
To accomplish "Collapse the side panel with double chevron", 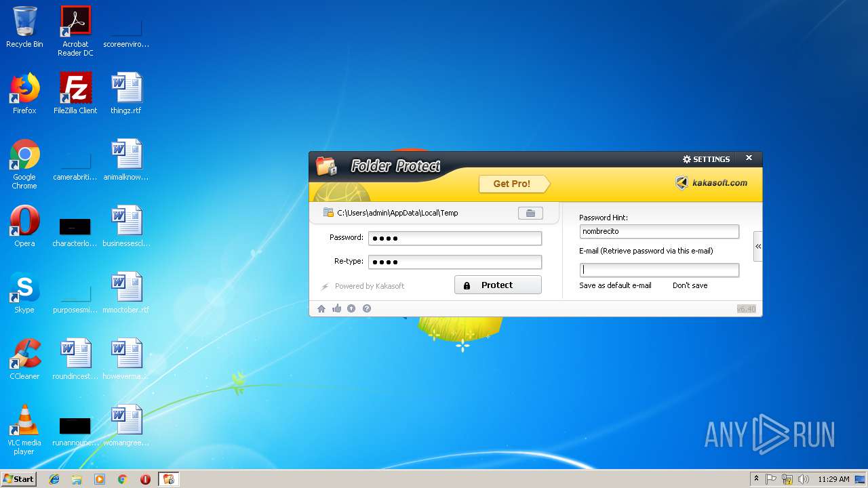I will pos(758,246).
